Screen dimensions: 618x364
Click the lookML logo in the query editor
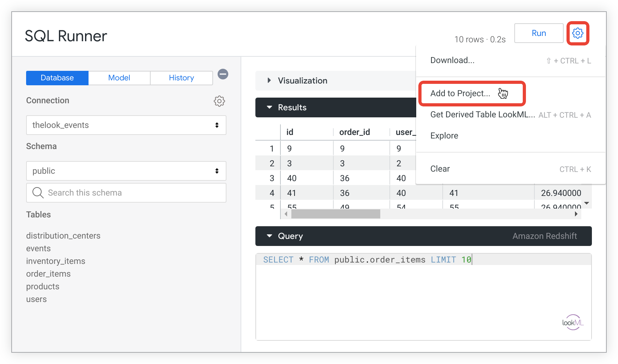click(573, 322)
